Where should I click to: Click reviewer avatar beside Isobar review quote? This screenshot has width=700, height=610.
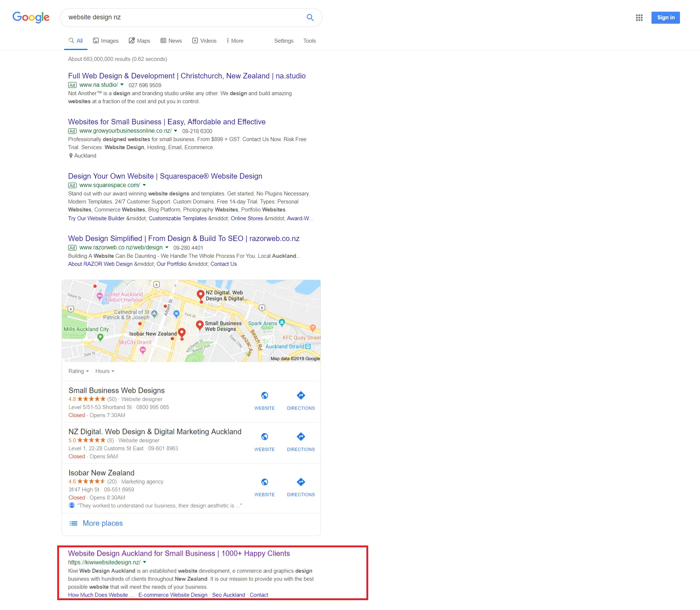(72, 505)
